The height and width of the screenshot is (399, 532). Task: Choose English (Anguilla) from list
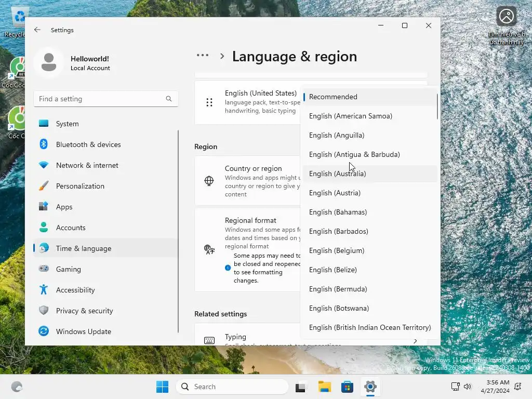coord(369,136)
